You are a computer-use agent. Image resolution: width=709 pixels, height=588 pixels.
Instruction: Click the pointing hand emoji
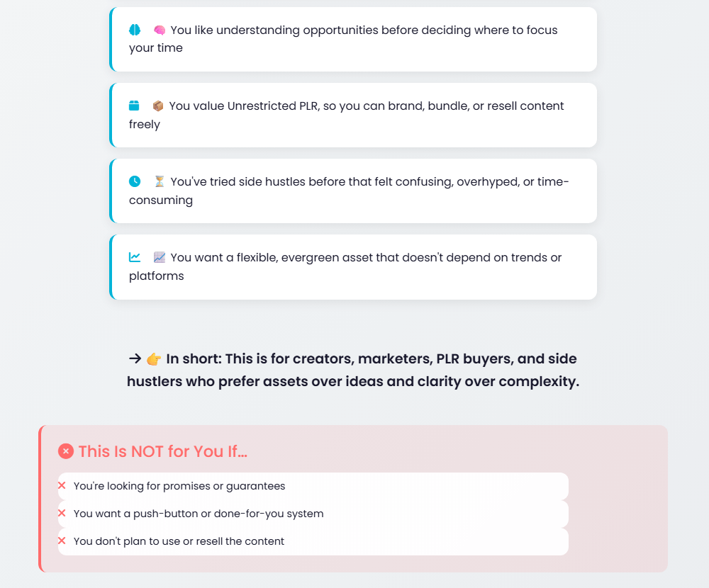(x=154, y=359)
